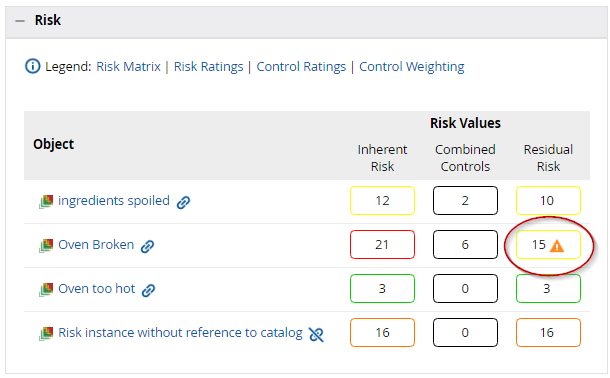Open the Risk Ratings legend link
The height and width of the screenshot is (378, 610).
pyautogui.click(x=208, y=66)
